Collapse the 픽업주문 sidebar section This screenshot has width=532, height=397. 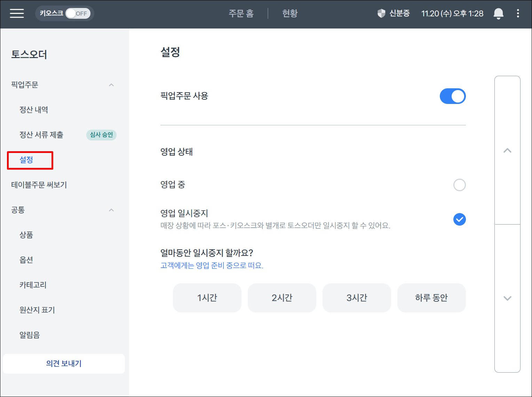click(x=111, y=85)
